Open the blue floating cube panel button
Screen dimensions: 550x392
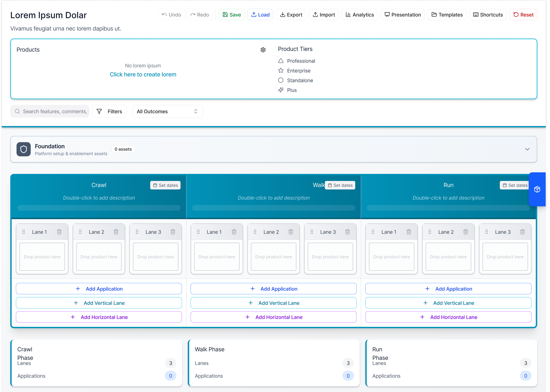click(537, 190)
